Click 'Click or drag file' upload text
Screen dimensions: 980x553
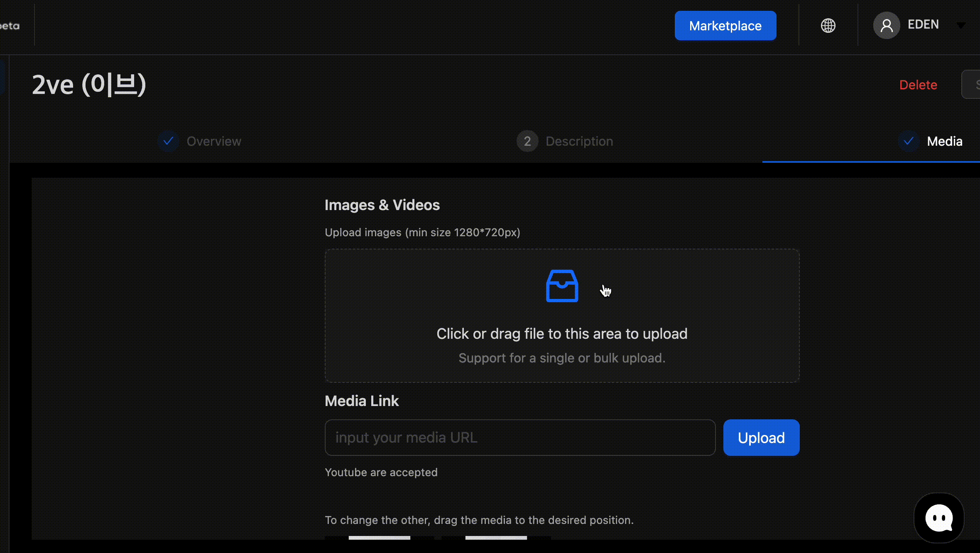click(x=562, y=334)
